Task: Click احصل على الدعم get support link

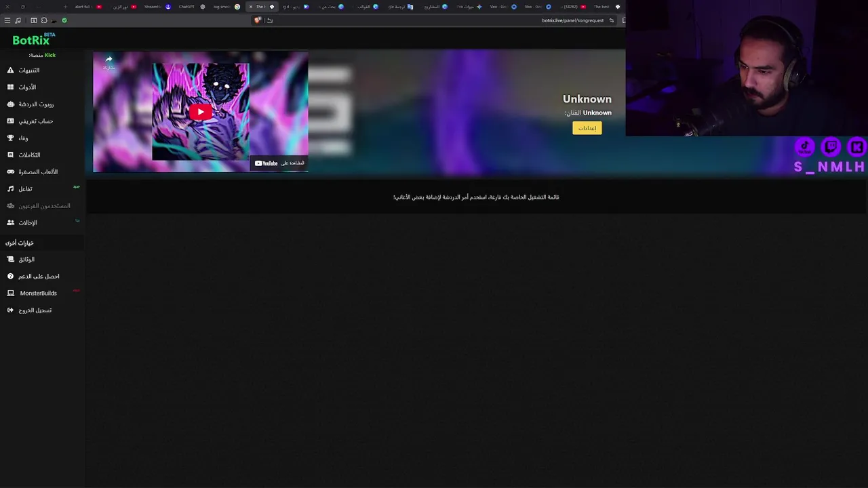Action: [39, 277]
